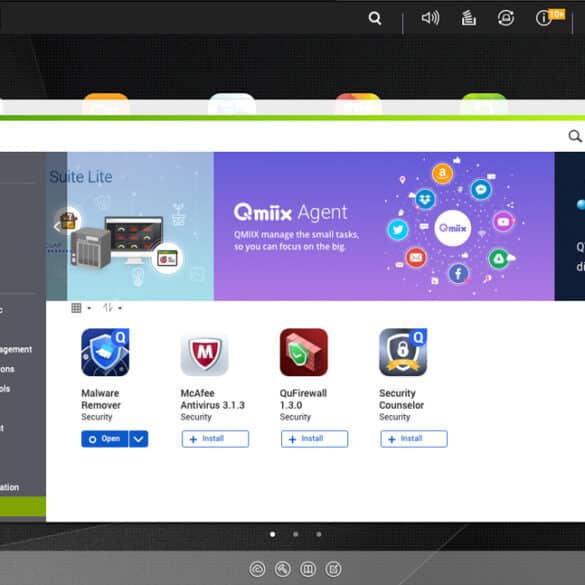The height and width of the screenshot is (585, 585).
Task: Click the QuFirewall 1.3.0 title
Action: 303,399
